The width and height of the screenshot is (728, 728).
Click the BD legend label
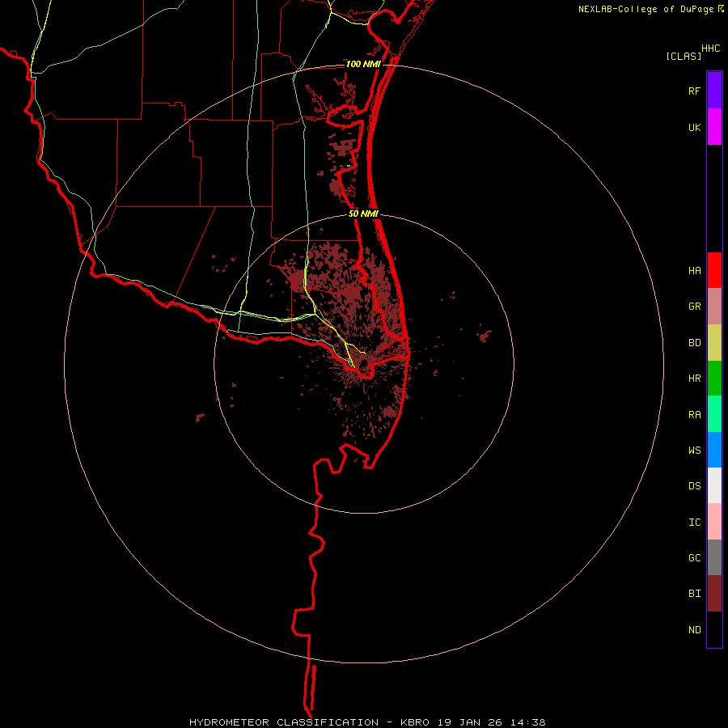[694, 343]
